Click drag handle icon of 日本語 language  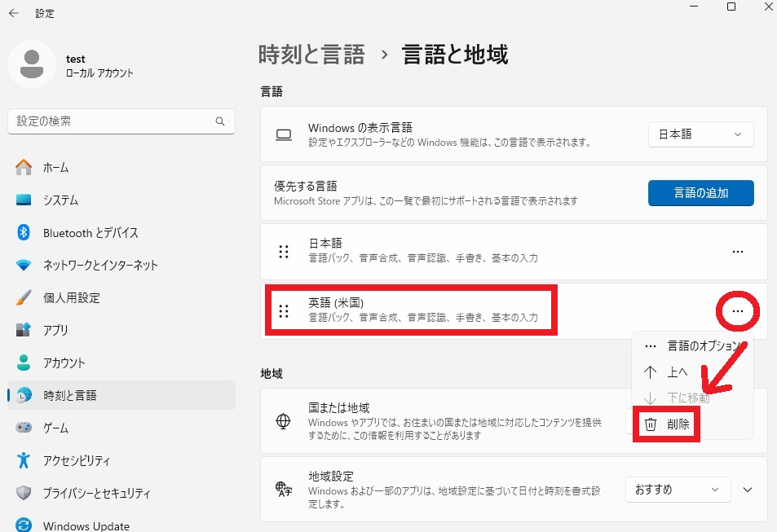284,252
